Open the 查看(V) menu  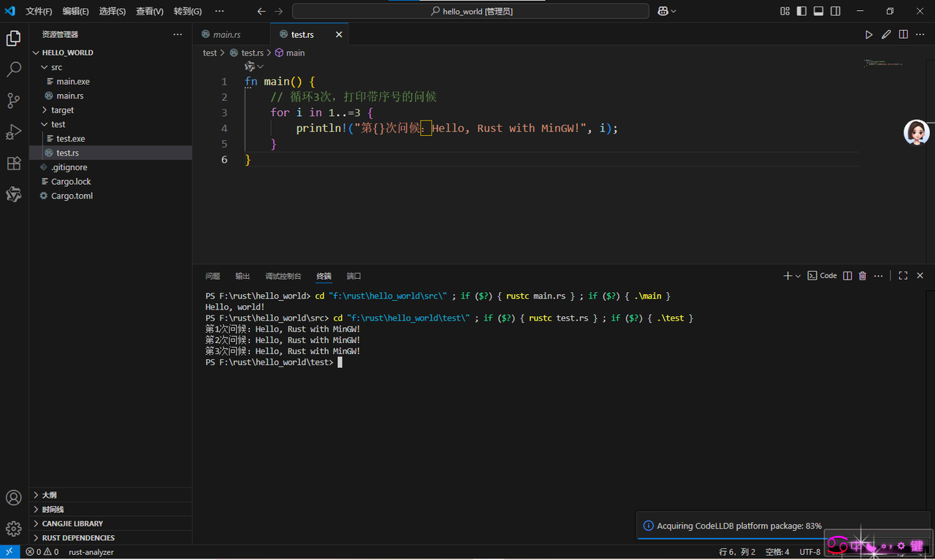pyautogui.click(x=150, y=11)
